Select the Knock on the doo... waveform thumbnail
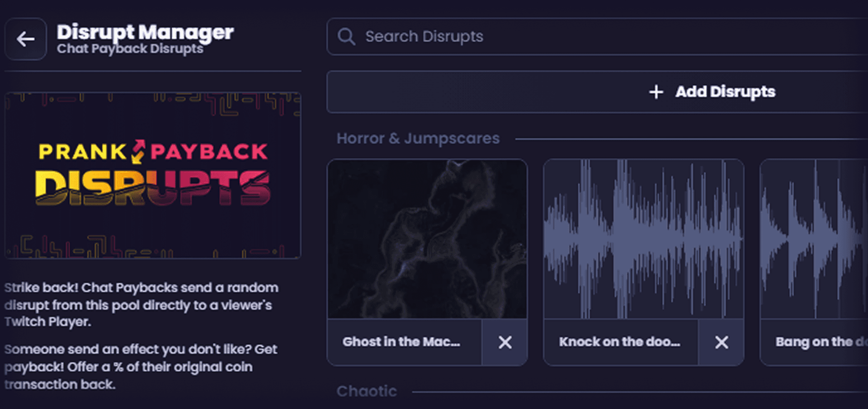The height and width of the screenshot is (409, 868). click(644, 239)
